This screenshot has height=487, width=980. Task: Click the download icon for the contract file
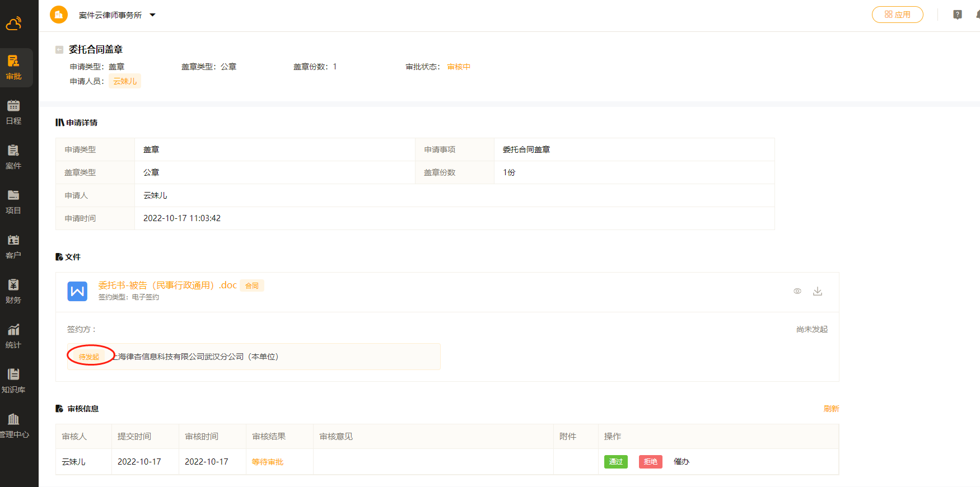coord(818,291)
